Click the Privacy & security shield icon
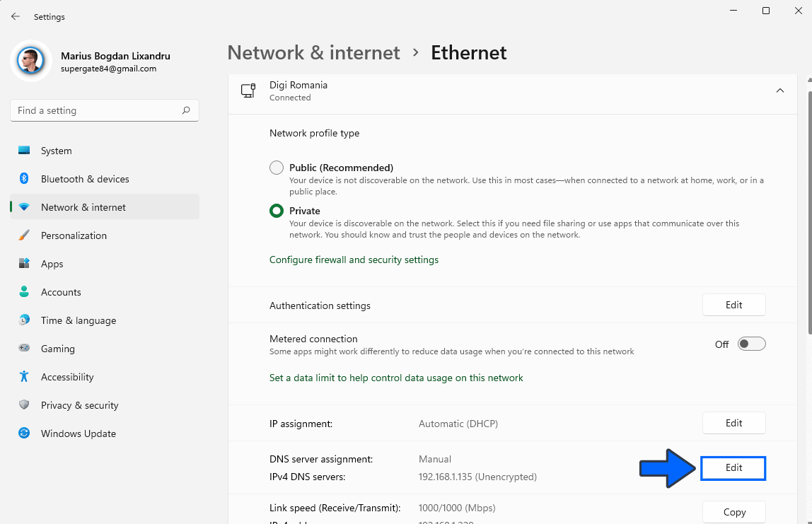This screenshot has width=812, height=524. (x=24, y=405)
